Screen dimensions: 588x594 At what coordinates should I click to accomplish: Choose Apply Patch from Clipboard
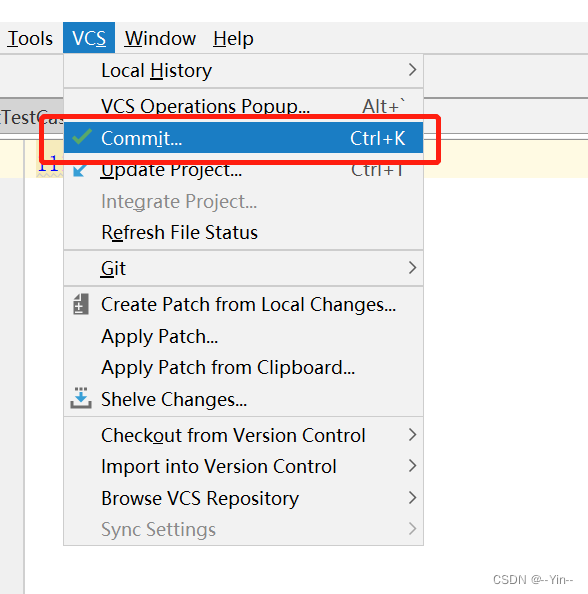(243, 367)
